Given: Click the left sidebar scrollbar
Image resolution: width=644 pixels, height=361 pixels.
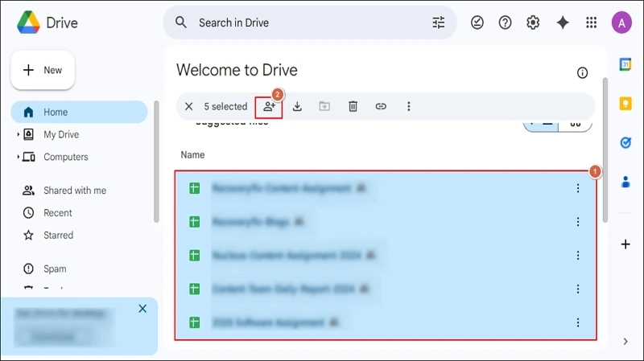Looking at the screenshot, I should 156,162.
